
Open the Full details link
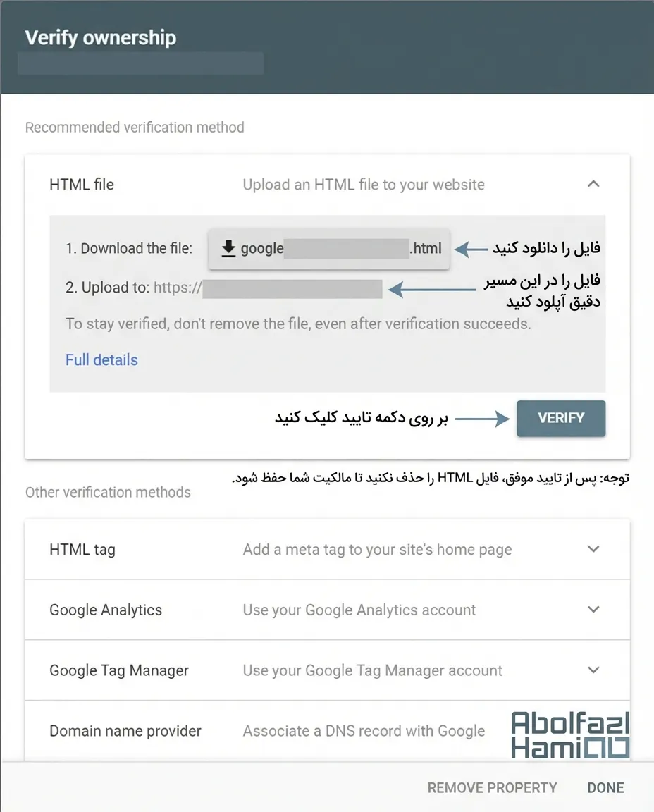[x=101, y=360]
